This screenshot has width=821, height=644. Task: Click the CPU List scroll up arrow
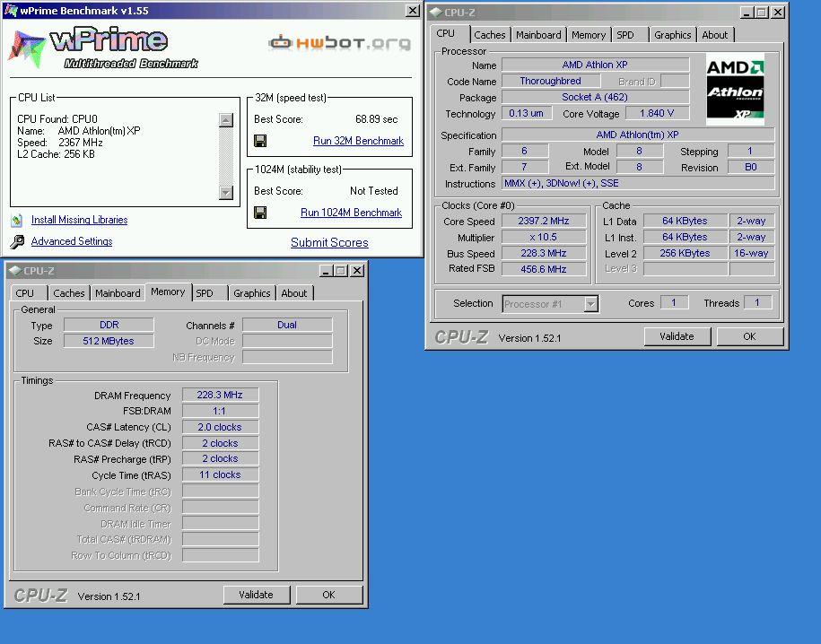(226, 120)
